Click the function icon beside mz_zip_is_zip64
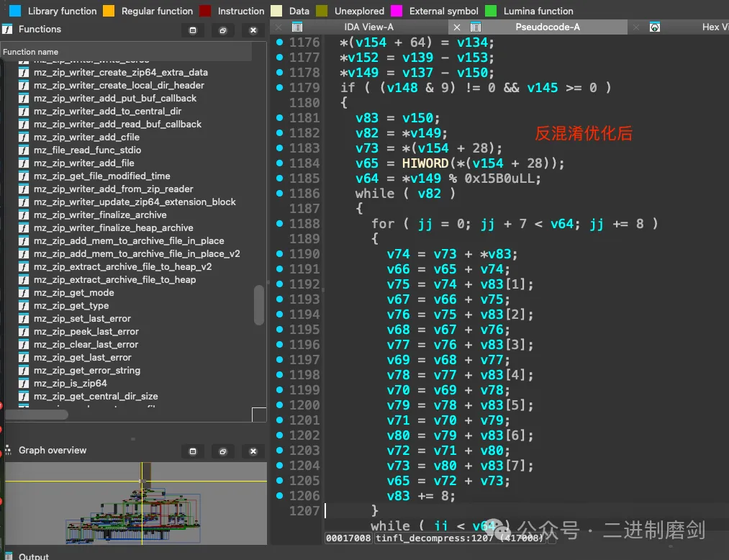Viewport: 729px width, 560px height. (24, 384)
